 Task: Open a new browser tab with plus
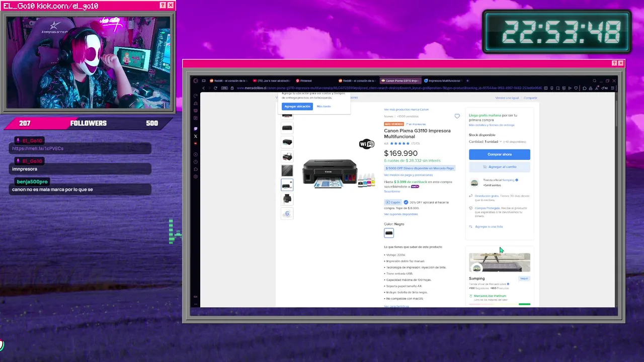coord(467,80)
